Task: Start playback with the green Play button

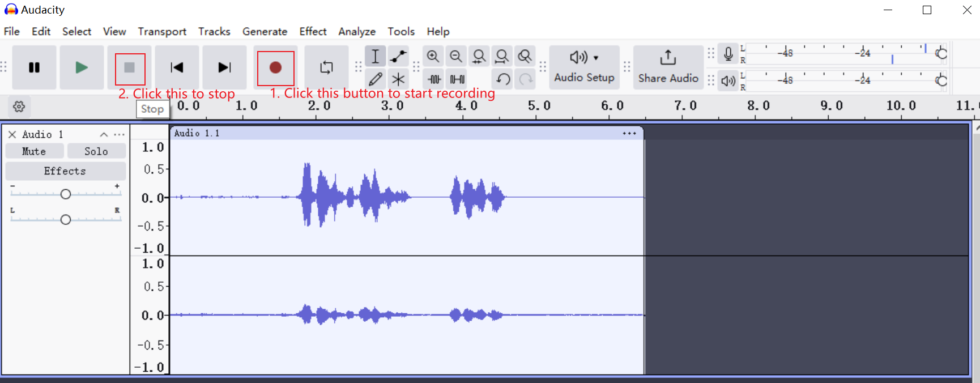Action: coord(82,67)
